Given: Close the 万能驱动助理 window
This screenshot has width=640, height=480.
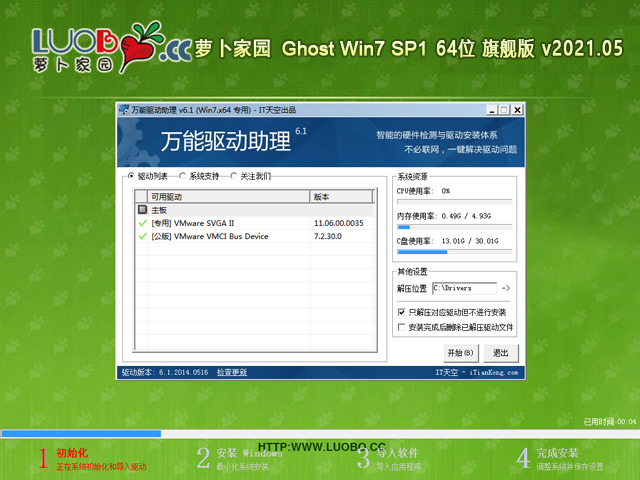Looking at the screenshot, I should 518,110.
